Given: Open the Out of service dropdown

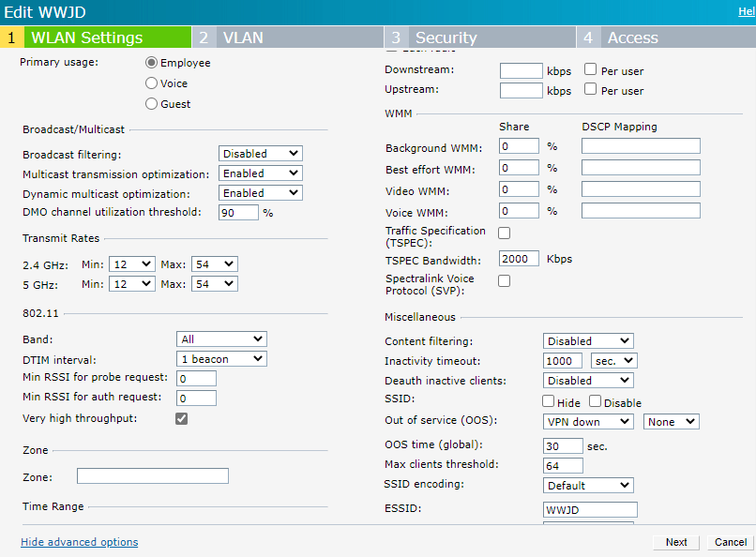Looking at the screenshot, I should [x=587, y=421].
